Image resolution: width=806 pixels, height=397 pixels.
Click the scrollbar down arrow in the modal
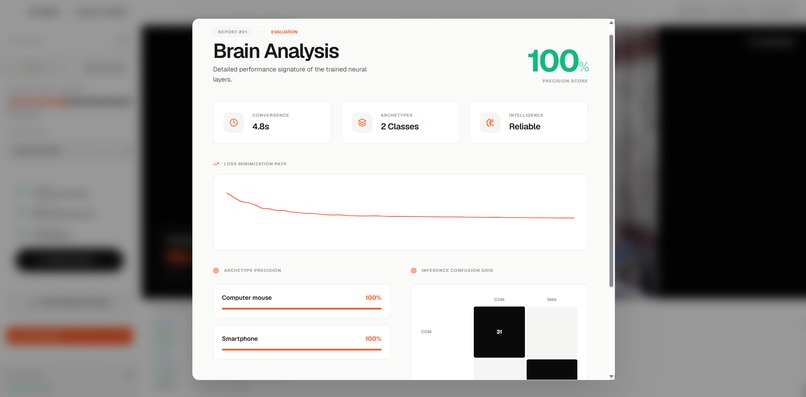point(611,376)
